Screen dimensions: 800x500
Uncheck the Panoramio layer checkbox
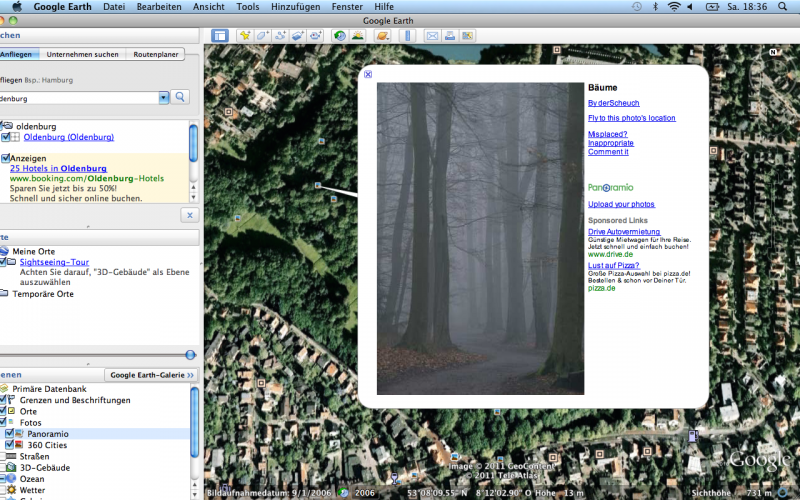pyautogui.click(x=9, y=434)
